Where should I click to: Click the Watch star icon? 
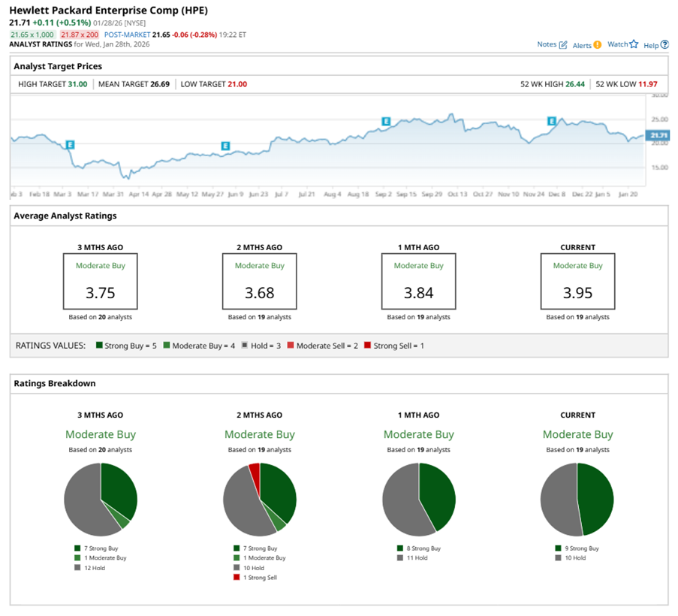tap(634, 44)
